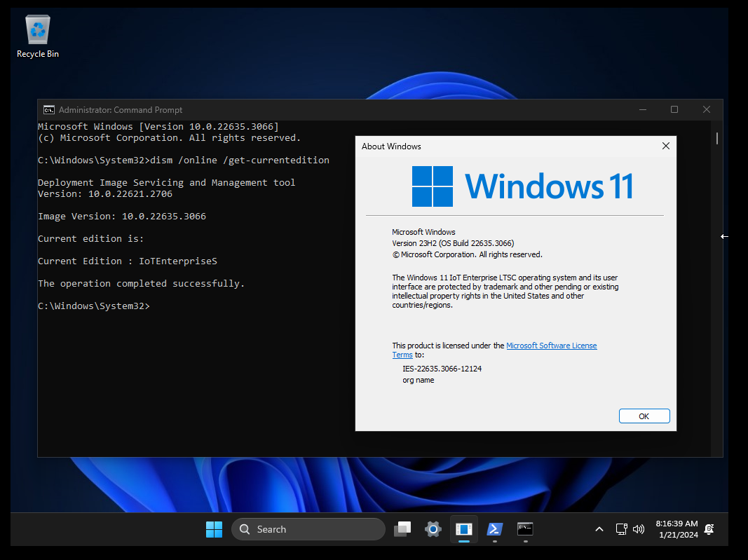
Task: Select the active winver taskbar icon
Action: [x=463, y=529]
